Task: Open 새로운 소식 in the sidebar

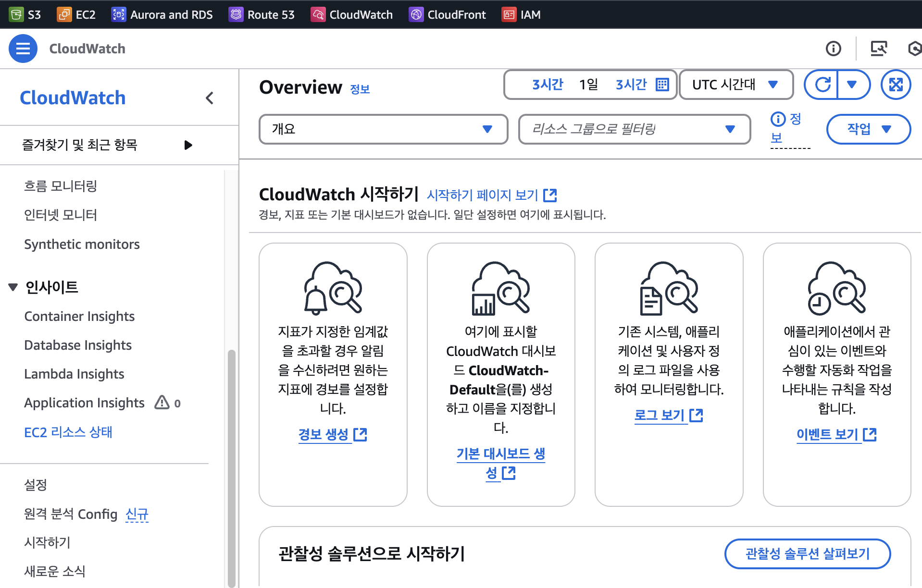Action: (55, 571)
